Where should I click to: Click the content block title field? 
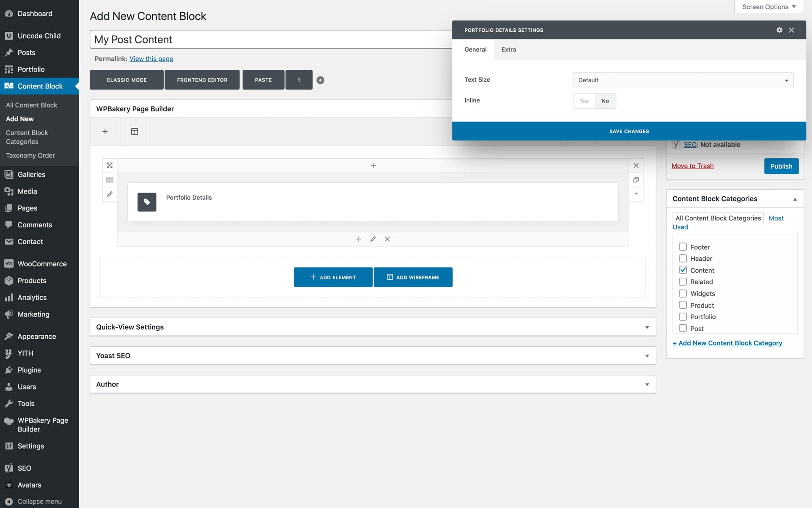271,39
